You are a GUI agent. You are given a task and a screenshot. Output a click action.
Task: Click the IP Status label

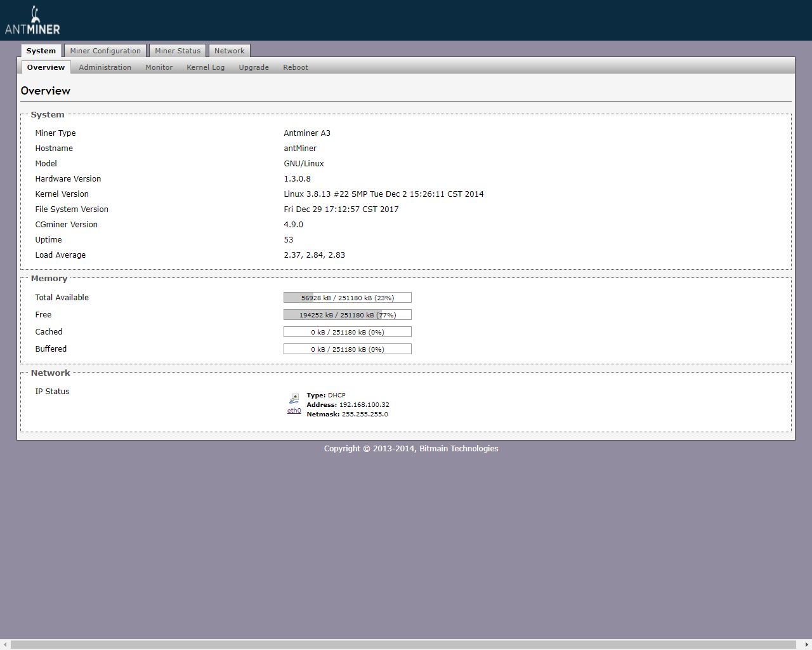click(52, 392)
